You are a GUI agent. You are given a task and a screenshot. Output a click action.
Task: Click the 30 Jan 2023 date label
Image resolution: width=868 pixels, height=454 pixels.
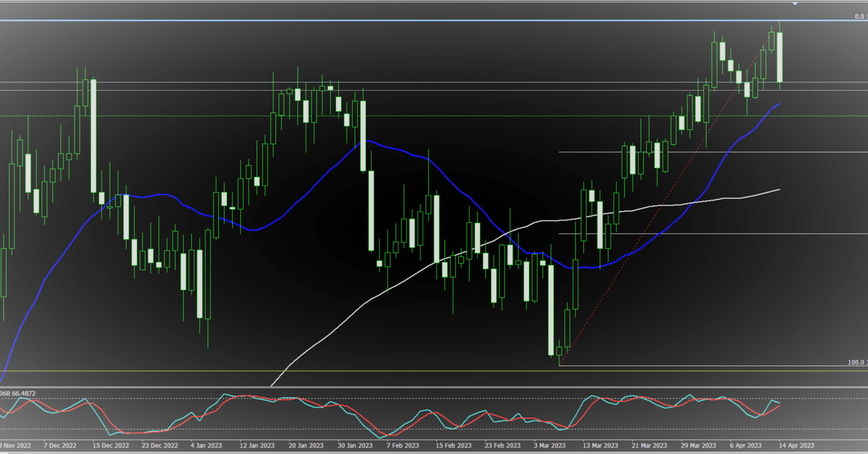click(x=356, y=446)
